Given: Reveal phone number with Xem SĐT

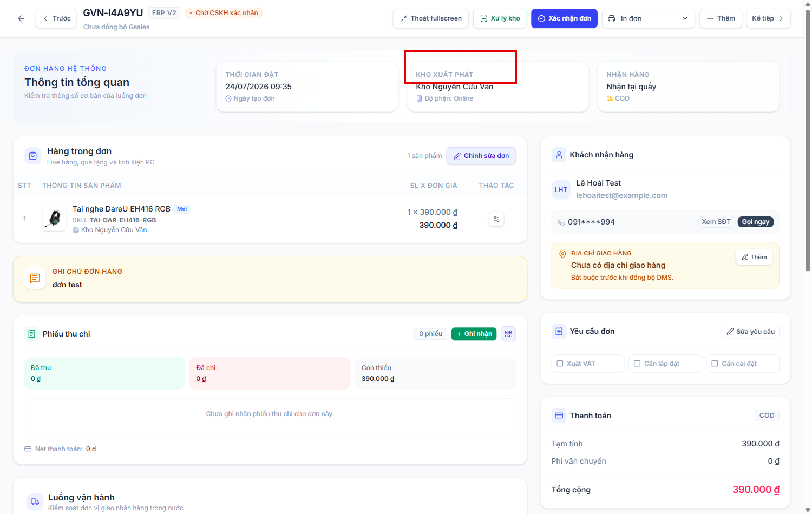Looking at the screenshot, I should [716, 222].
